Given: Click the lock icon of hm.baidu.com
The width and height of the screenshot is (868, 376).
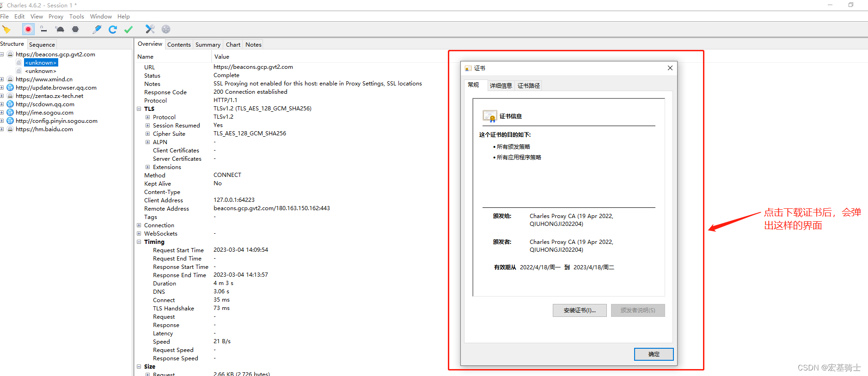Looking at the screenshot, I should [10, 129].
